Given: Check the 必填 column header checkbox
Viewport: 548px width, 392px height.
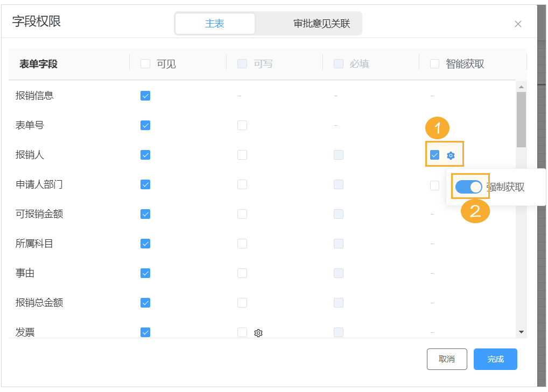Looking at the screenshot, I should [x=338, y=63].
